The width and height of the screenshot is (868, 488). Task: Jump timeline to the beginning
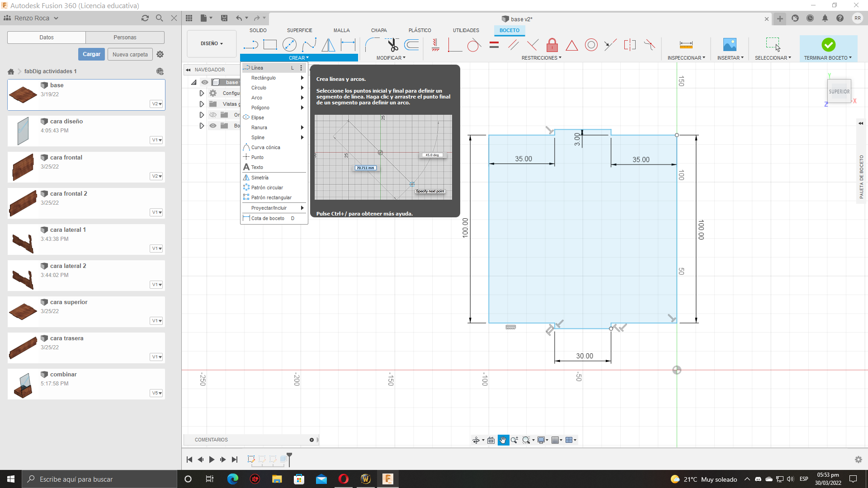click(189, 460)
